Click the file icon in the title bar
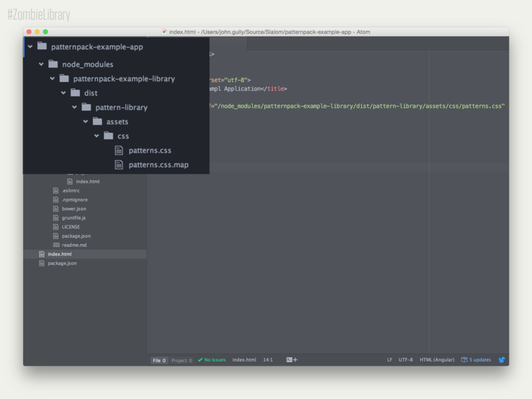The height and width of the screenshot is (399, 532). point(165,32)
